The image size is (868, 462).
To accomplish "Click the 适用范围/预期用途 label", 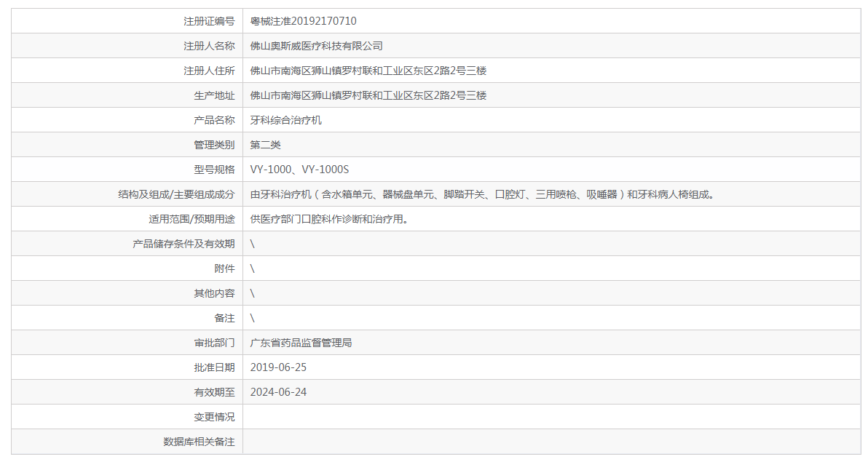I will (191, 219).
